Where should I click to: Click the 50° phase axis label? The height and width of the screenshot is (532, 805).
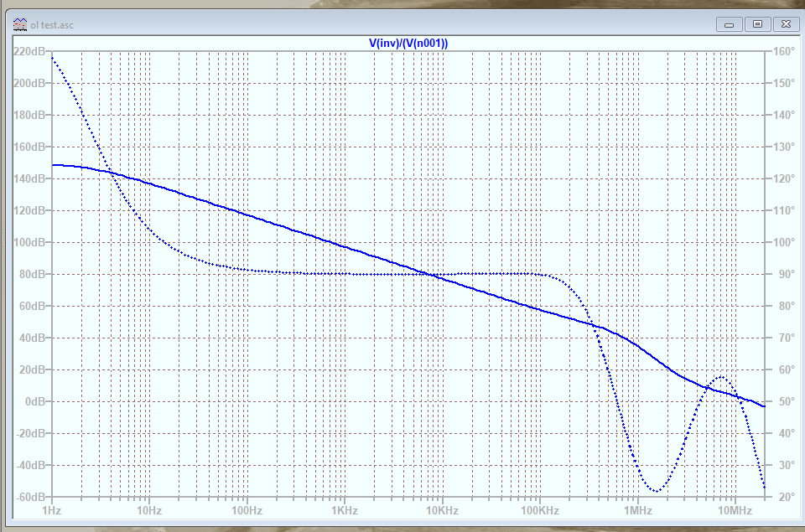[x=787, y=401]
